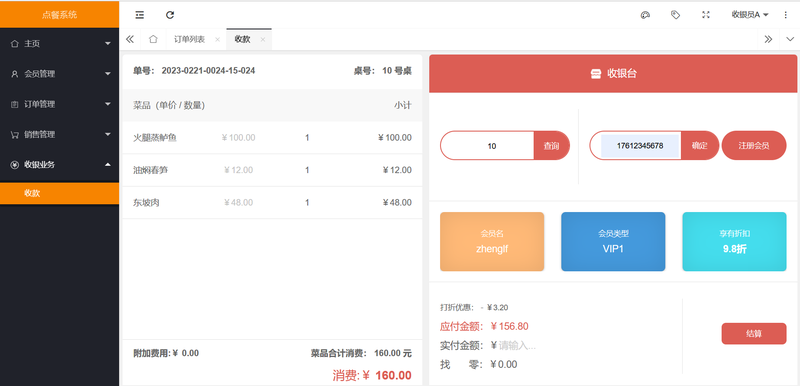
Task: Click the refresh icon in top bar
Action: (x=170, y=15)
